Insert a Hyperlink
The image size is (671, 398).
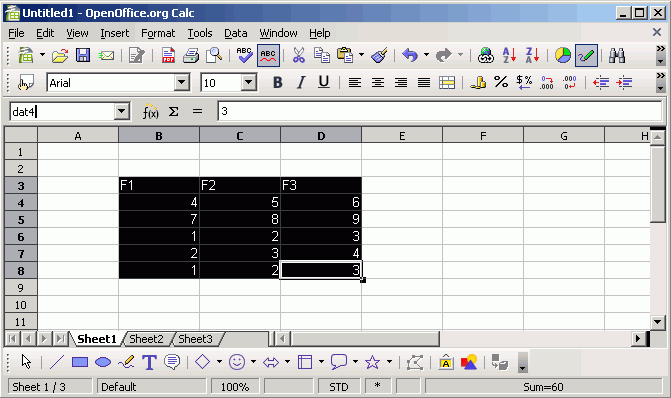[486, 56]
